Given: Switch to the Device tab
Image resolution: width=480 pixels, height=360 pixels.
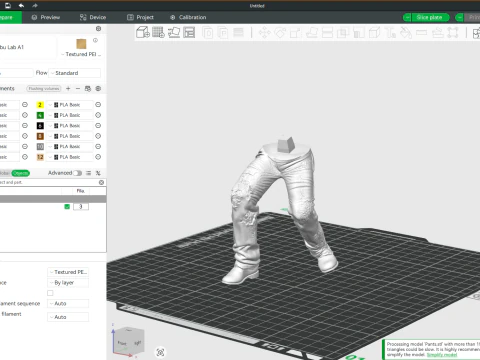Looking at the screenshot, I should pyautogui.click(x=93, y=17).
